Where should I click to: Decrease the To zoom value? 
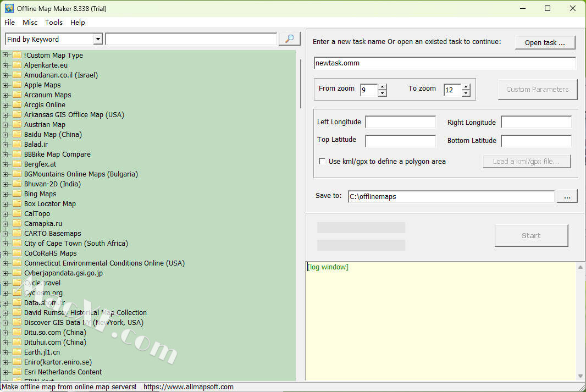pos(466,93)
